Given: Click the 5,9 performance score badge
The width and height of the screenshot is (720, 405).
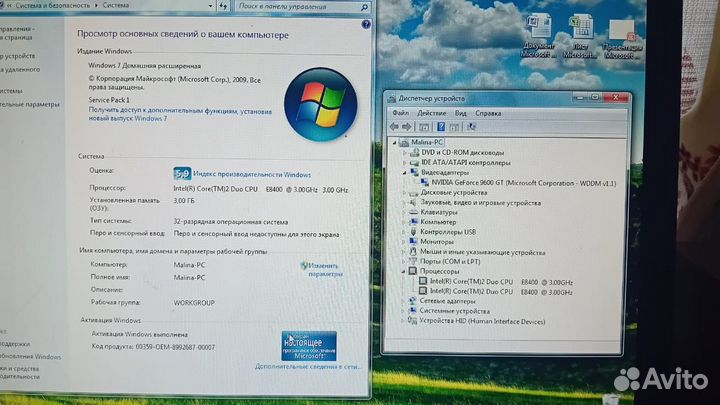Looking at the screenshot, I should (182, 172).
